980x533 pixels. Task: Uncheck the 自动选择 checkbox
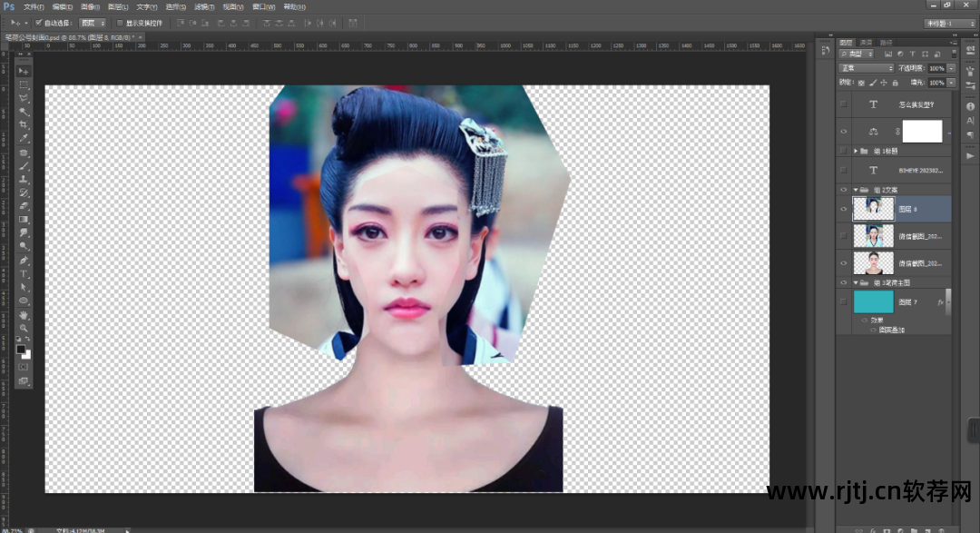38,23
